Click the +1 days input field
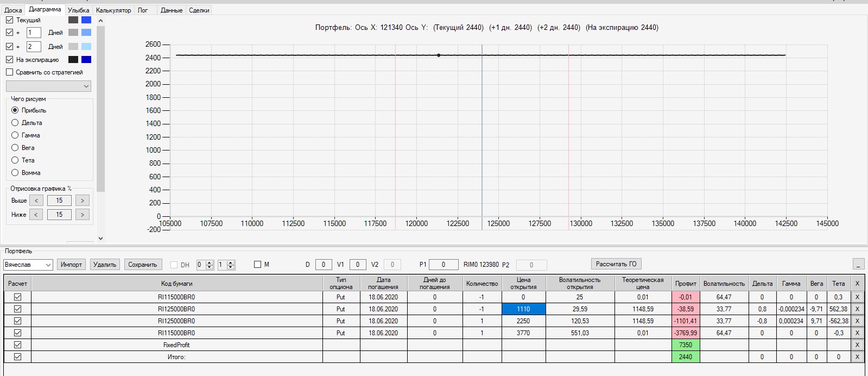This screenshot has width=868, height=376. click(x=34, y=33)
